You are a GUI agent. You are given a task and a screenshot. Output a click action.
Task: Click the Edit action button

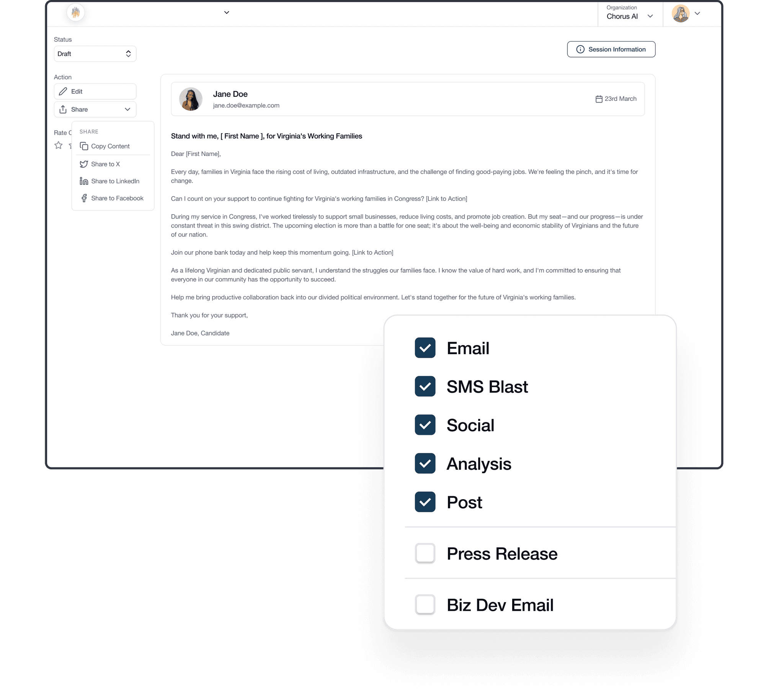click(94, 91)
